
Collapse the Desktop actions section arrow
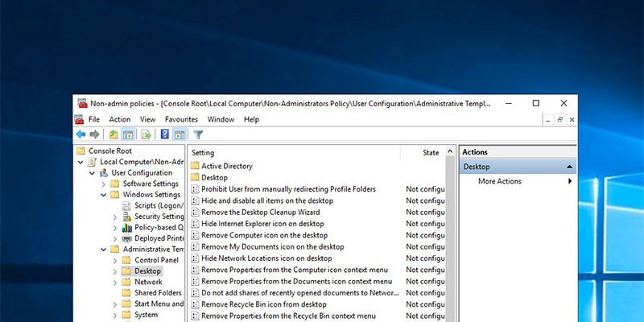click(x=569, y=167)
